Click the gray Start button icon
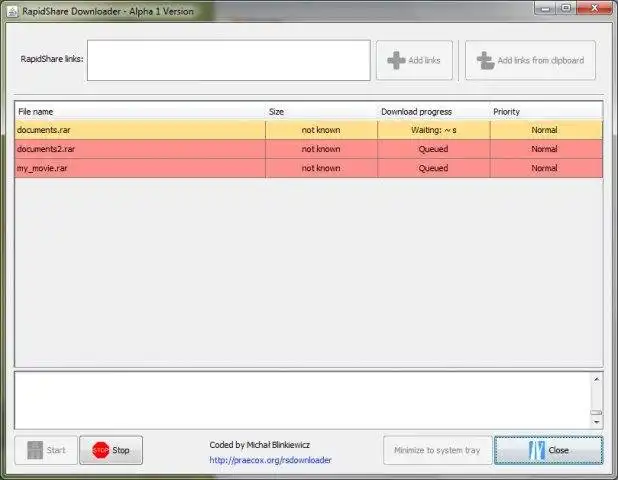 tap(35, 450)
